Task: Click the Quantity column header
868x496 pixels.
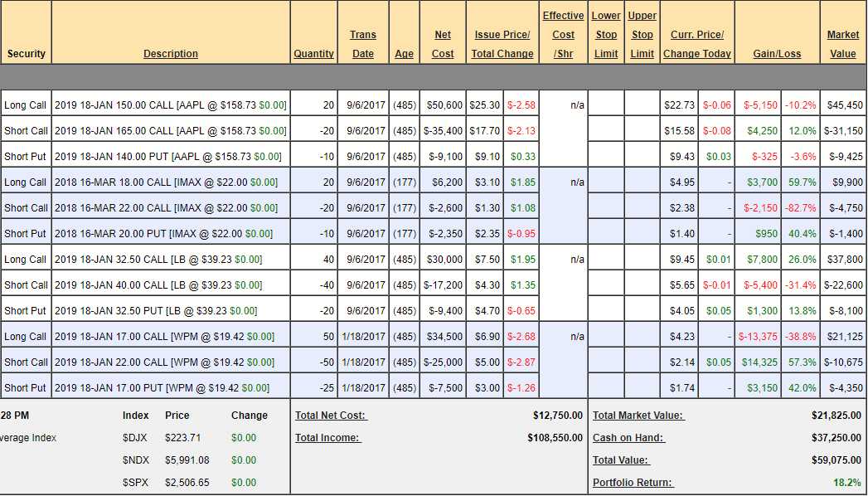Action: pyautogui.click(x=313, y=54)
